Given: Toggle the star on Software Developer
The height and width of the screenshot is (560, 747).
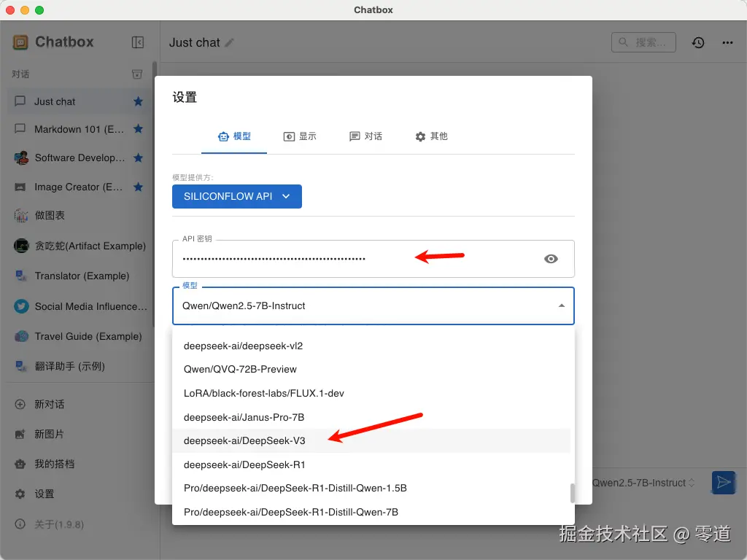Looking at the screenshot, I should tap(138, 157).
